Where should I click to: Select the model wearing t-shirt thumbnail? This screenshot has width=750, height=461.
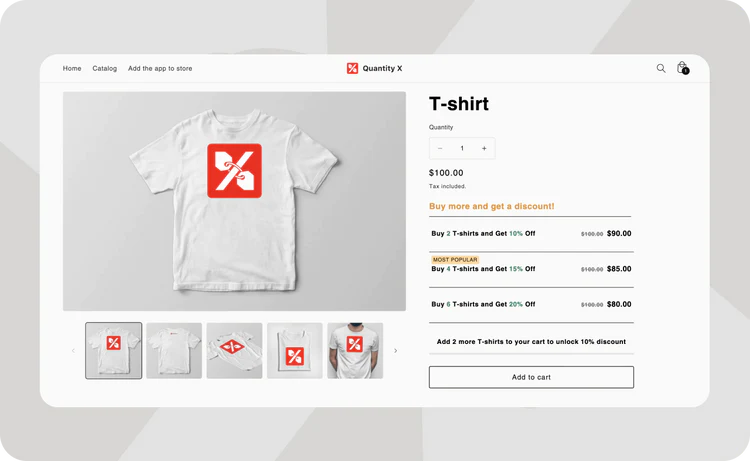[355, 351]
